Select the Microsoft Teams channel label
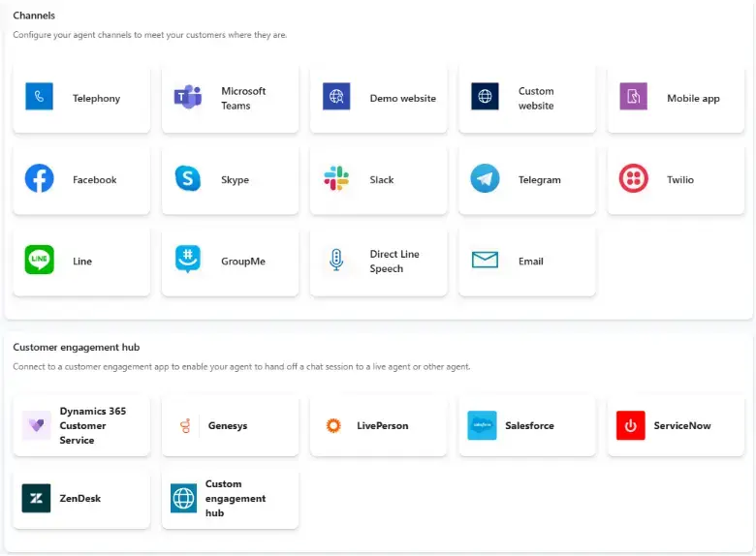Viewport: 756px width, 556px height. click(x=243, y=98)
